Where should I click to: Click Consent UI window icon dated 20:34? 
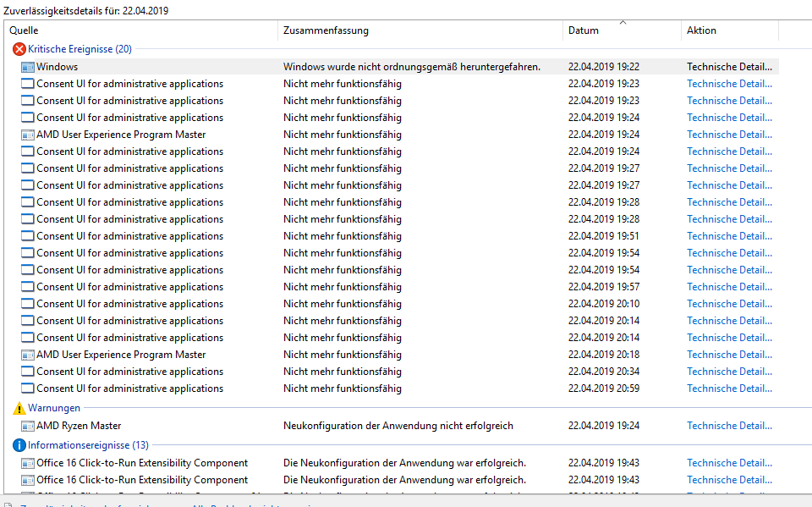27,372
